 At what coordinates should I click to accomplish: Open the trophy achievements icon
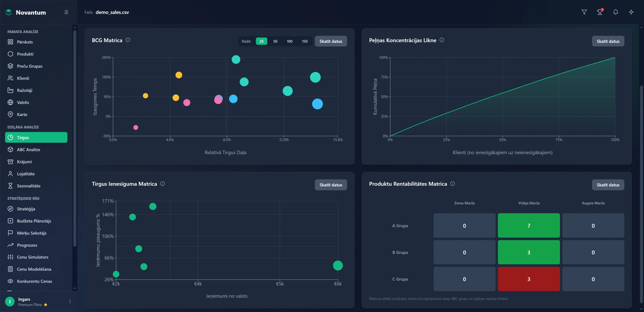click(x=600, y=12)
